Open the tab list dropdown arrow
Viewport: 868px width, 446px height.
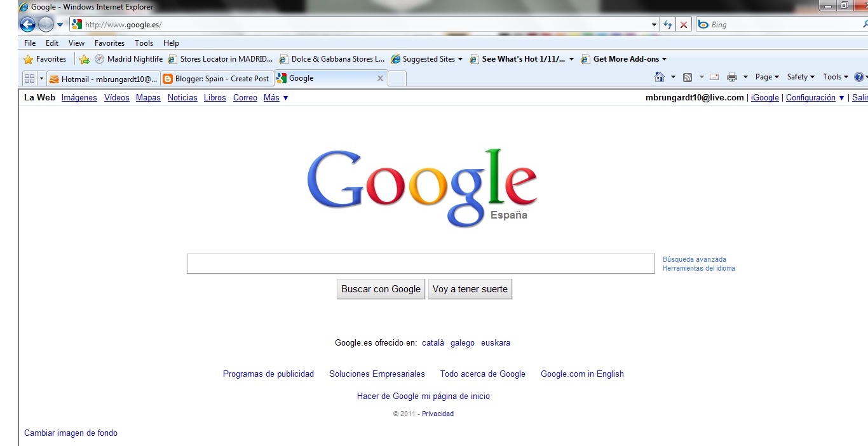[42, 78]
